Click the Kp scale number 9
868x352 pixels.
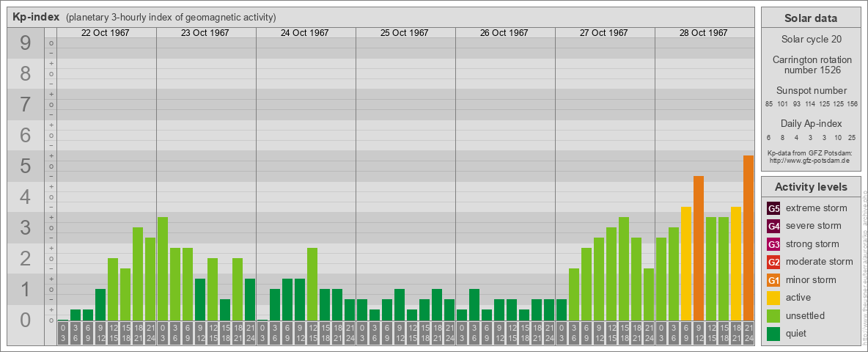pos(26,43)
